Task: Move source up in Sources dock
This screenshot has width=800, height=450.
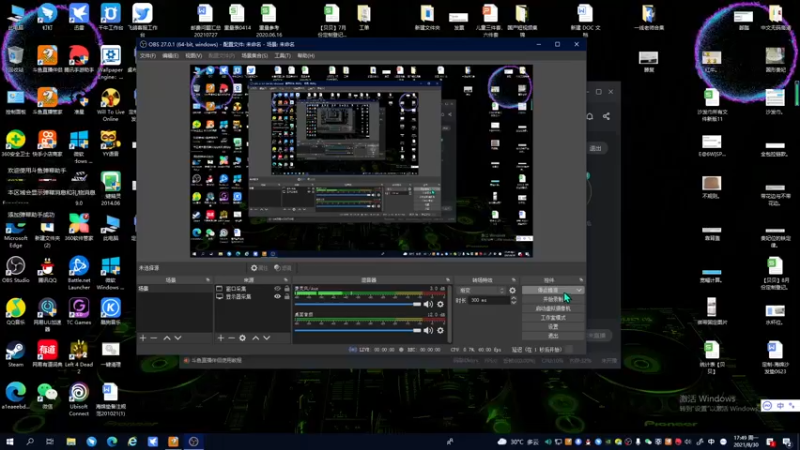Action: click(256, 338)
